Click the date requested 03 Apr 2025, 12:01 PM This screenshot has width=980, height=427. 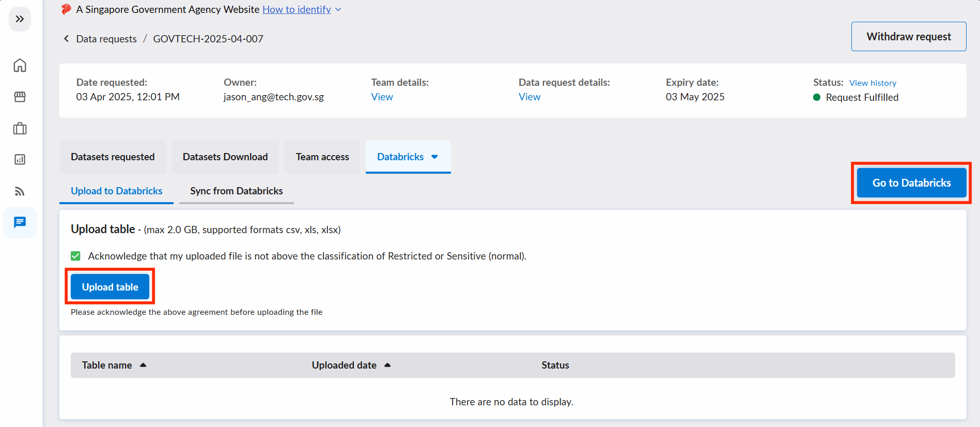pos(128,97)
